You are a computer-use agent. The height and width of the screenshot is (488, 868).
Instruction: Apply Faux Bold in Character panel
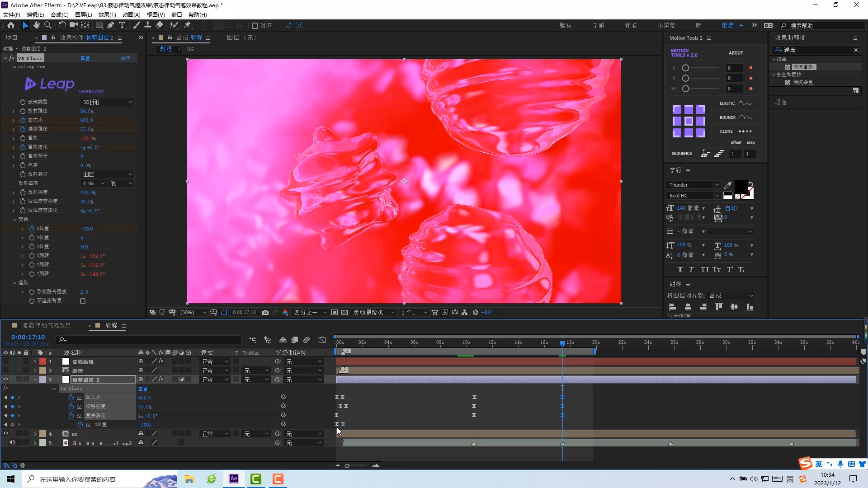[680, 269]
